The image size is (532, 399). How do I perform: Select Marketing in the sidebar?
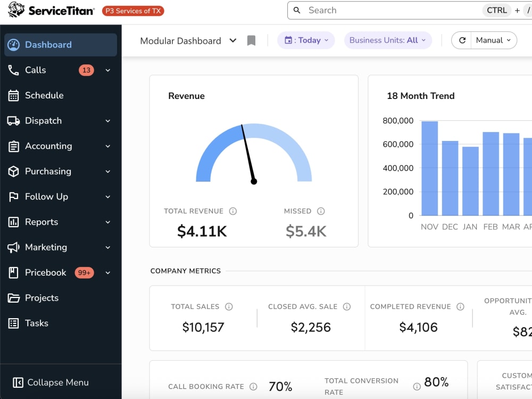pyautogui.click(x=61, y=247)
